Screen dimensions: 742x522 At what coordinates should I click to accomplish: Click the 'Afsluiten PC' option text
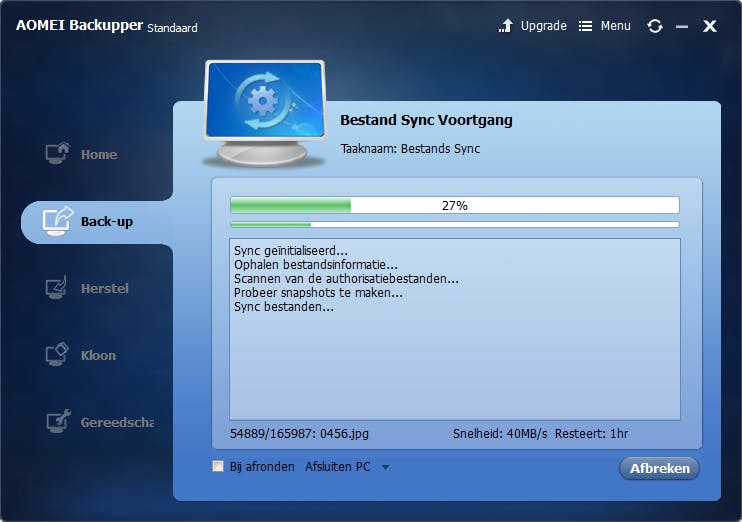click(x=337, y=467)
